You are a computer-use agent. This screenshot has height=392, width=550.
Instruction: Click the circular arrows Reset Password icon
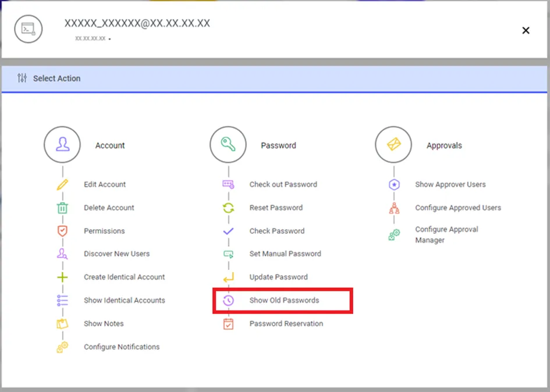click(228, 208)
